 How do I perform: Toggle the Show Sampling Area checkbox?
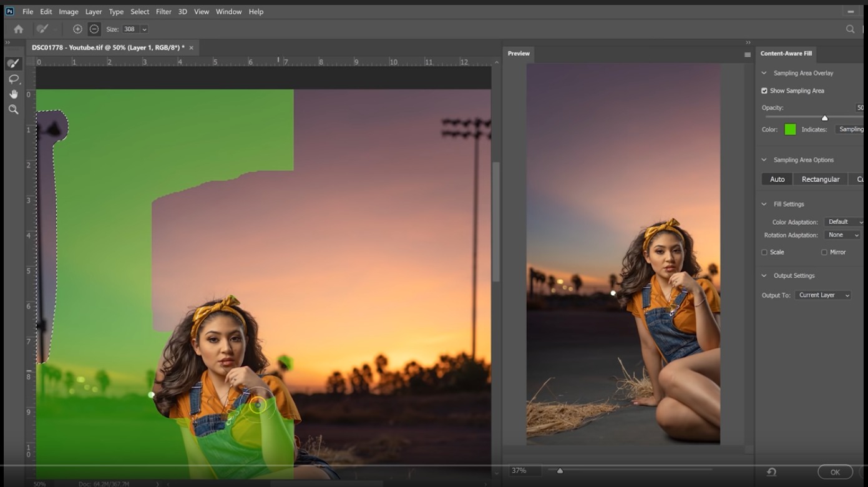[764, 91]
